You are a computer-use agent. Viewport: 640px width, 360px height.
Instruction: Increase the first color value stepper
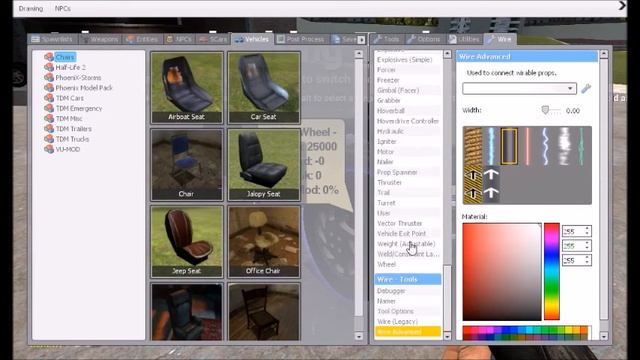click(x=587, y=229)
